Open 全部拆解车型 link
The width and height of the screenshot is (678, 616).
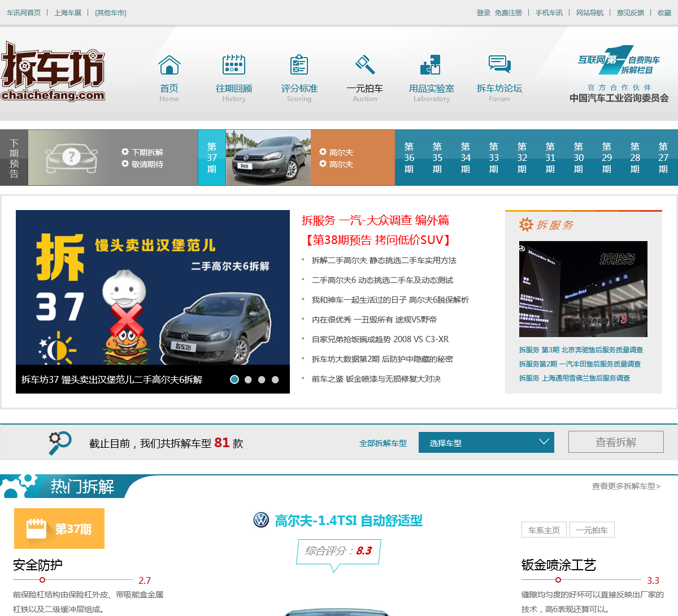[383, 443]
